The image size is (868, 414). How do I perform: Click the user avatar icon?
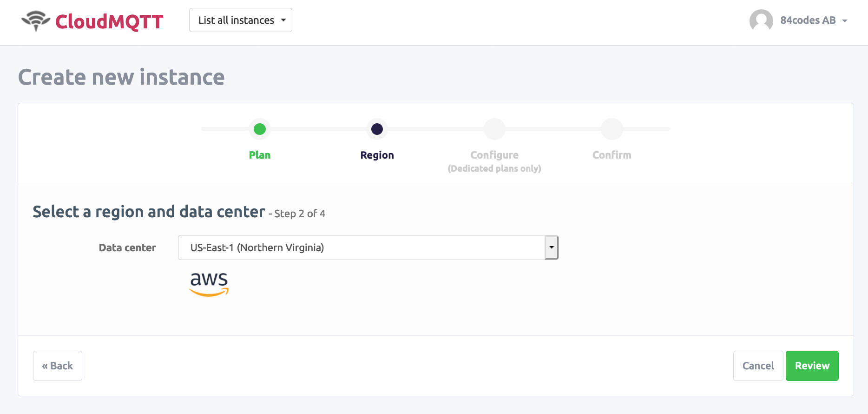pos(761,20)
